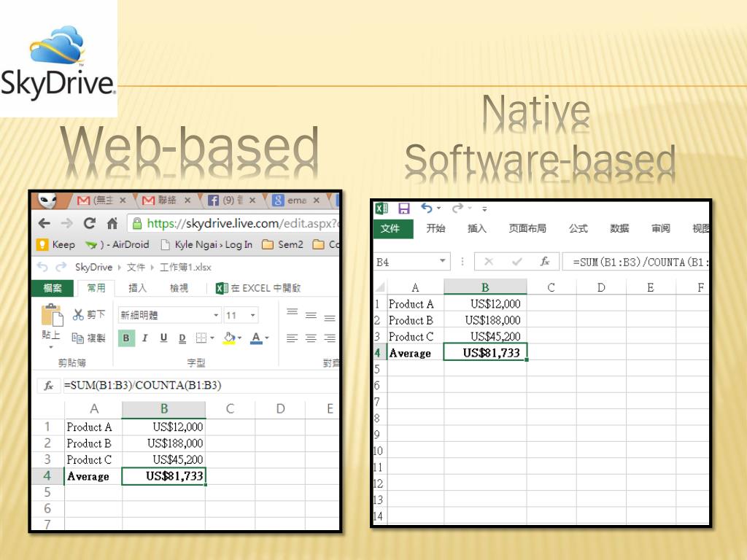Viewport: 747px width, 560px height.
Task: Click the browser Forward arrow
Action: click(66, 223)
